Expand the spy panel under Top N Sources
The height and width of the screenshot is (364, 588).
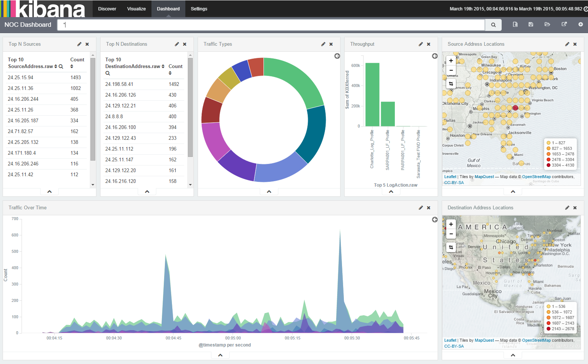[49, 192]
